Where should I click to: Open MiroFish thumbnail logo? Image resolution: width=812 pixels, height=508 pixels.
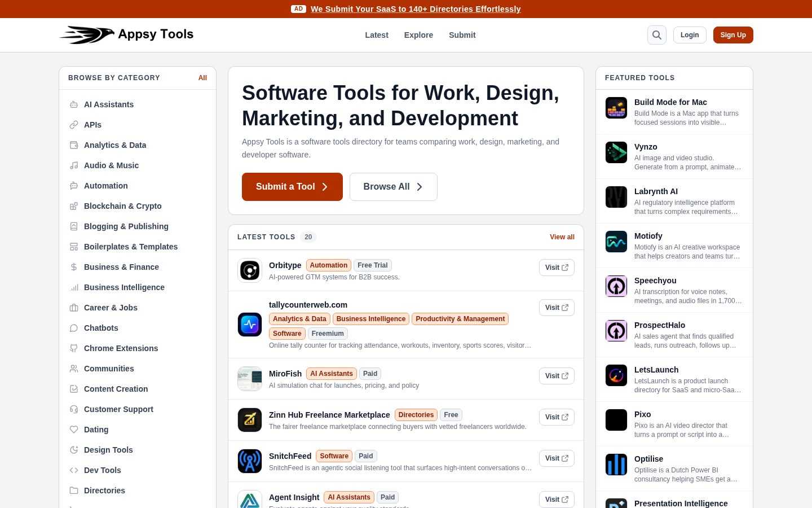(x=250, y=379)
